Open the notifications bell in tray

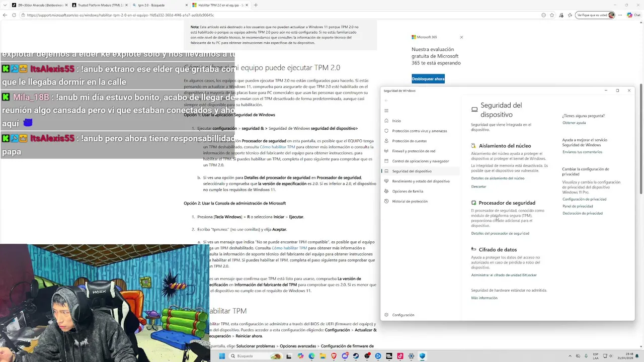pos(637,356)
